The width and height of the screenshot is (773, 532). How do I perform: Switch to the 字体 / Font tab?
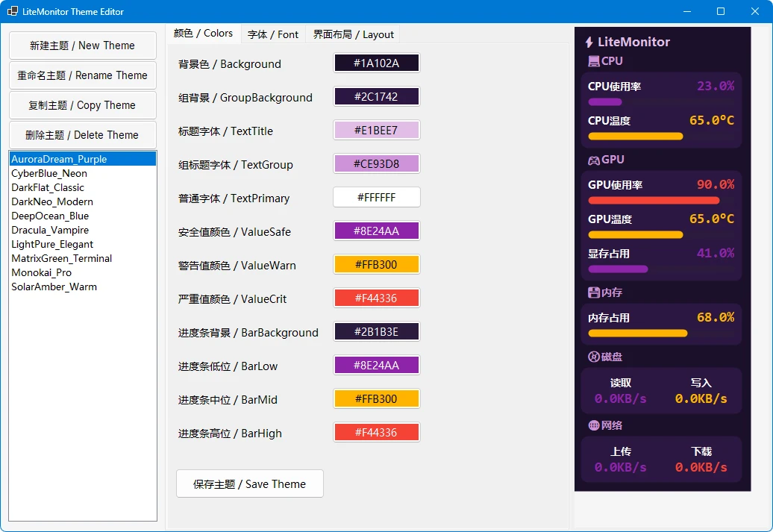tap(273, 34)
